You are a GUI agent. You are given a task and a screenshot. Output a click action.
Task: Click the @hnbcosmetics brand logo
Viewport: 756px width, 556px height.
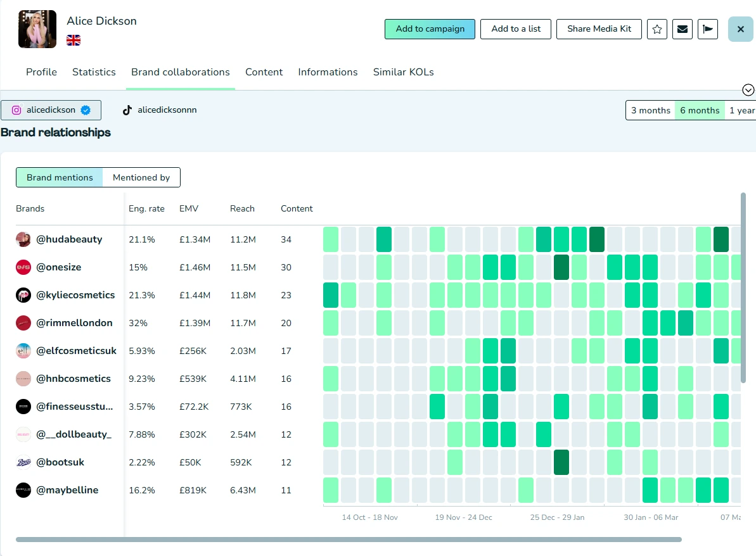[x=23, y=379]
